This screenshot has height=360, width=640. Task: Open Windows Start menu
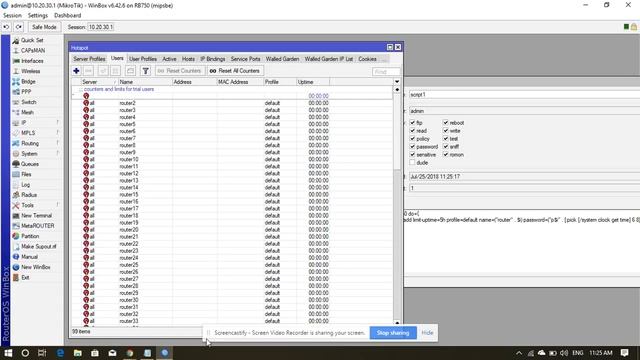(8, 353)
